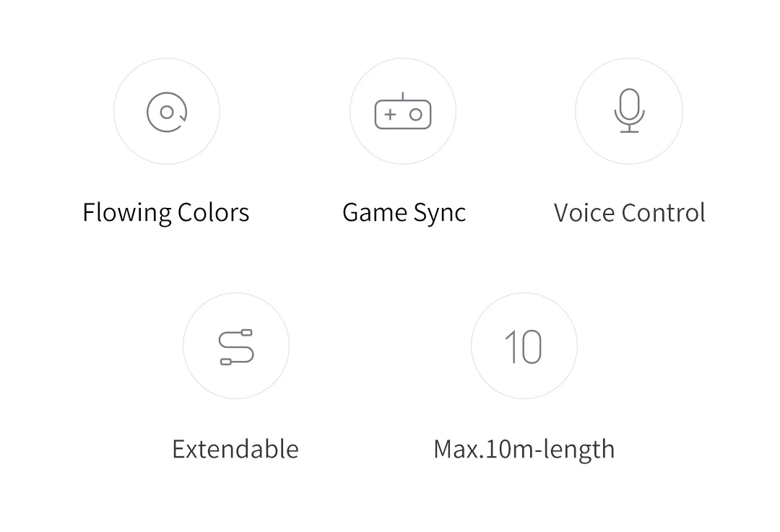The width and height of the screenshot is (780, 532).
Task: Click the round button on gamepad icon
Action: [416, 115]
